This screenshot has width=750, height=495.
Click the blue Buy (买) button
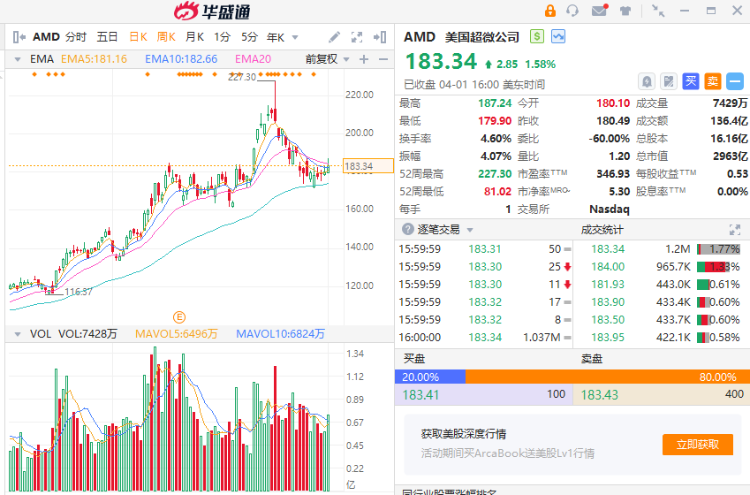(691, 81)
